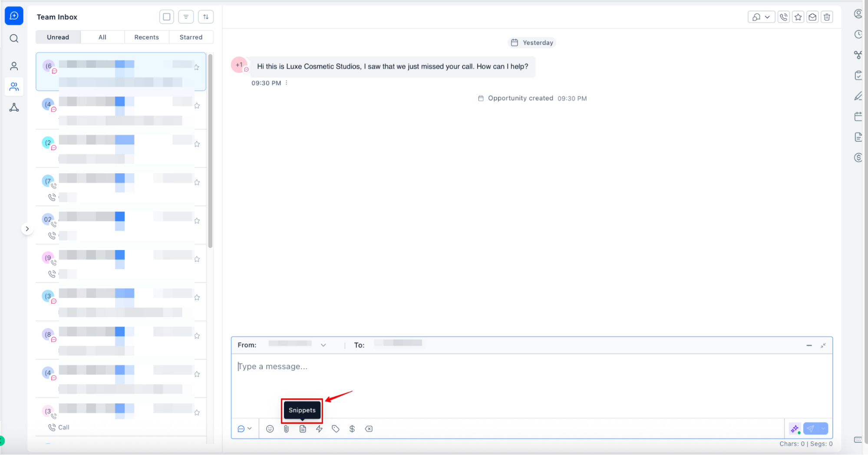This screenshot has width=868, height=455.
Task: Star the open conversation from the header
Action: pyautogui.click(x=798, y=17)
